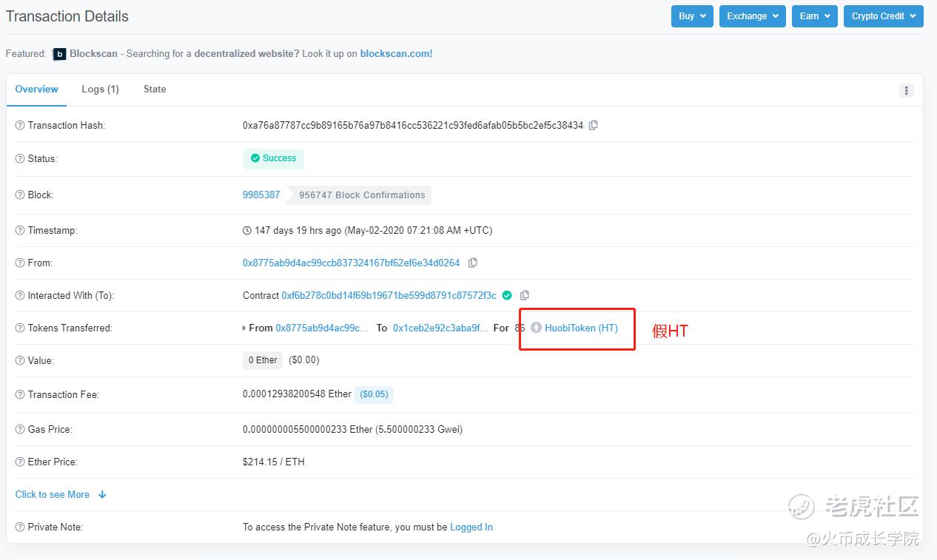The image size is (937, 560).
Task: Click the Success status badge
Action: [x=273, y=158]
